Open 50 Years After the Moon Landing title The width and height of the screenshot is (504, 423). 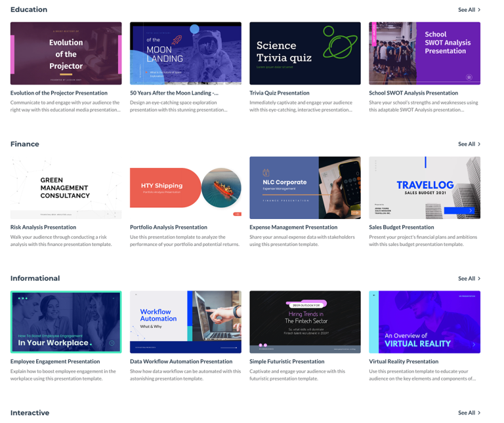tap(174, 93)
